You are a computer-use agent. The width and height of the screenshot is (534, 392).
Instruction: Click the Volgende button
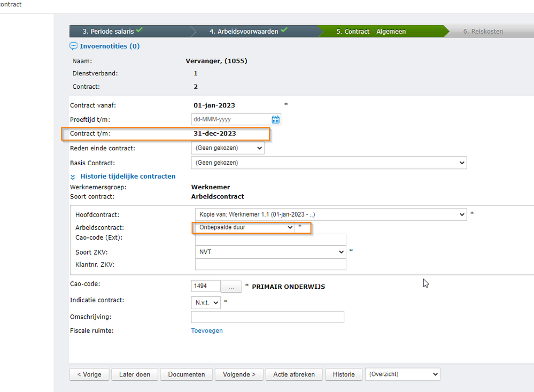click(239, 374)
